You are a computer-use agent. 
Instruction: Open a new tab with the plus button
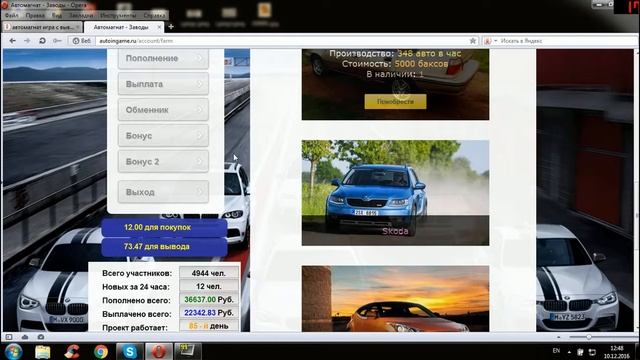[171, 27]
